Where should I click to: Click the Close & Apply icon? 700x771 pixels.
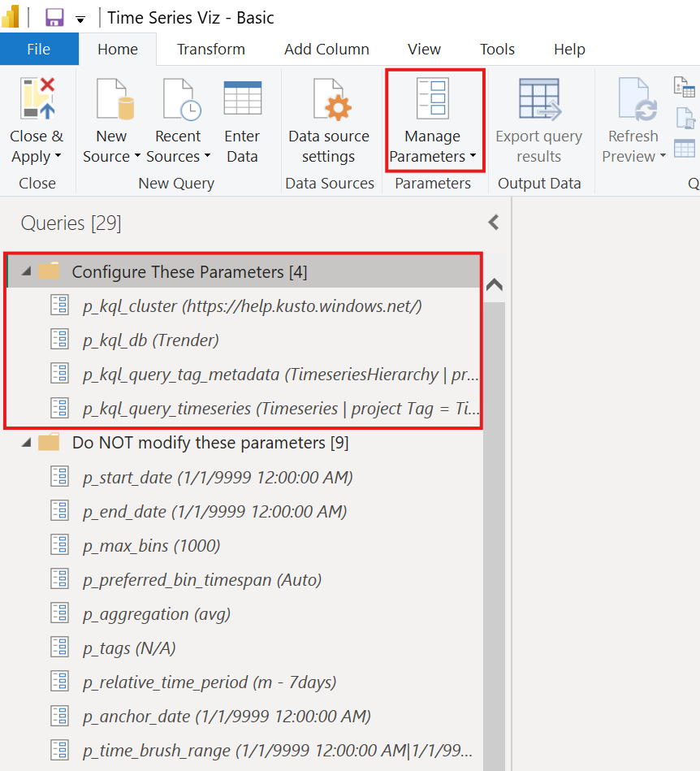click(36, 97)
